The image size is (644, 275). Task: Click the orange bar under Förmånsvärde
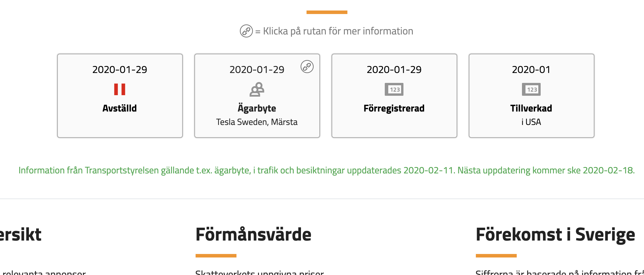[x=216, y=256]
